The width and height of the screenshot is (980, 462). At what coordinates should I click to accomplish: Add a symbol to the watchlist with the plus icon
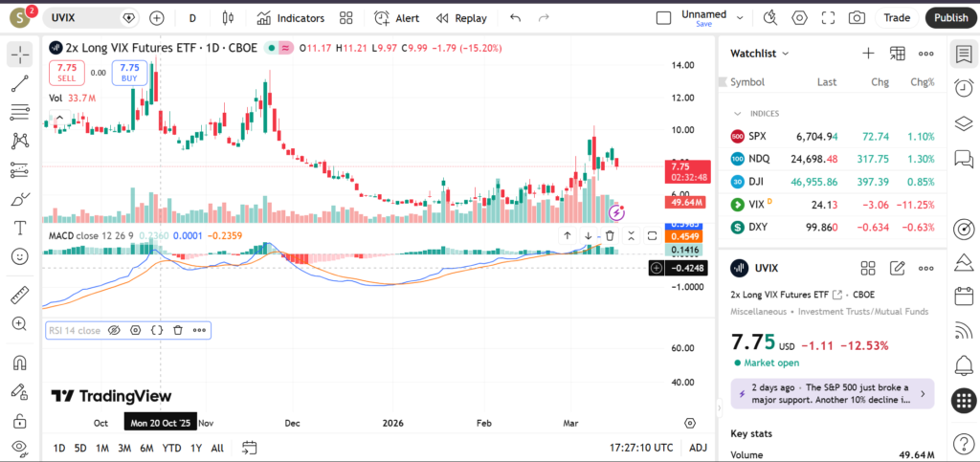[868, 54]
